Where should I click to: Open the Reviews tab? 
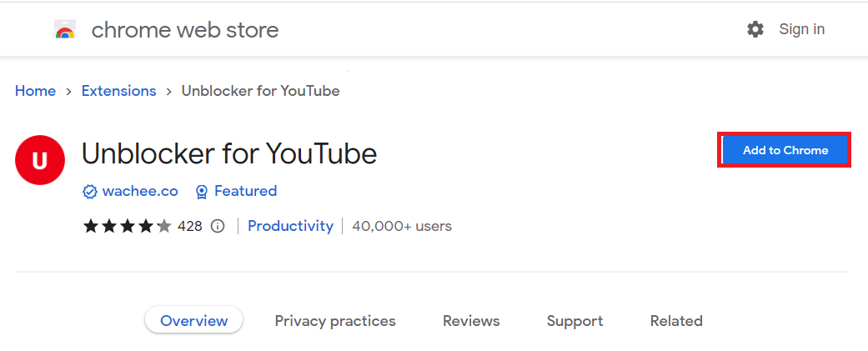[471, 321]
